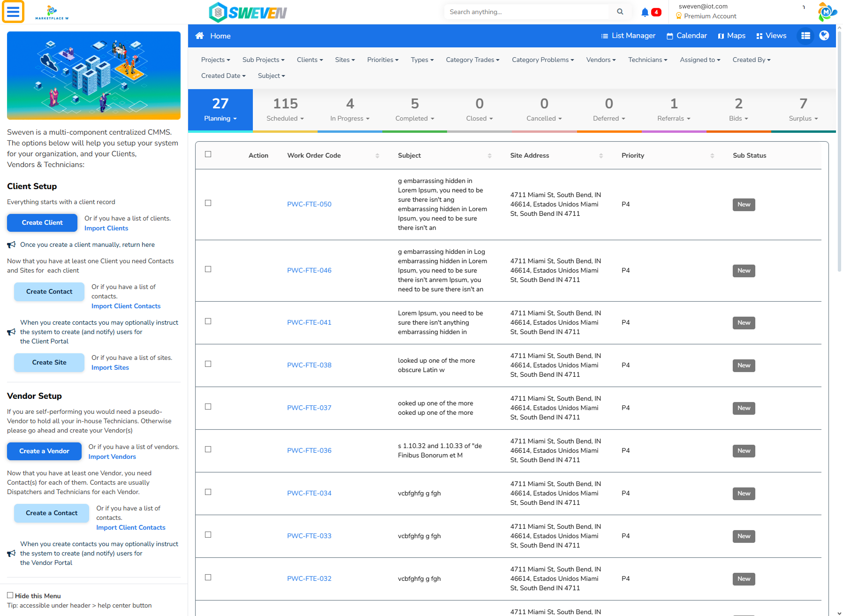Screen dimensions: 843x616
Task: Check the PWC-FTE-050 row checkbox
Action: (208, 203)
